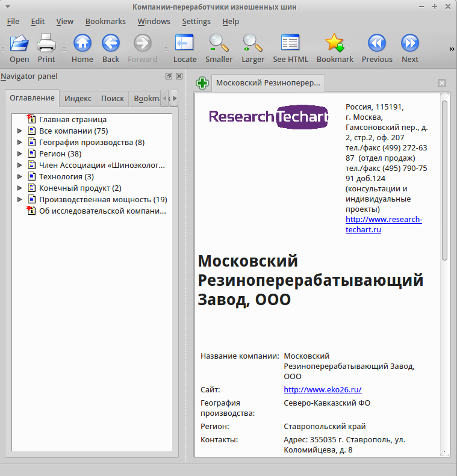Screen dimensions: 457x476
Task: Open the Help menu
Action: 231,22
